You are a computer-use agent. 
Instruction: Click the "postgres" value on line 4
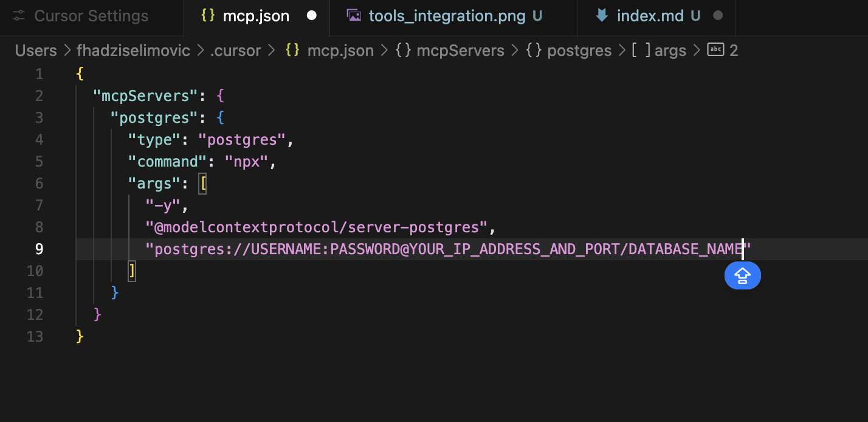pos(242,139)
